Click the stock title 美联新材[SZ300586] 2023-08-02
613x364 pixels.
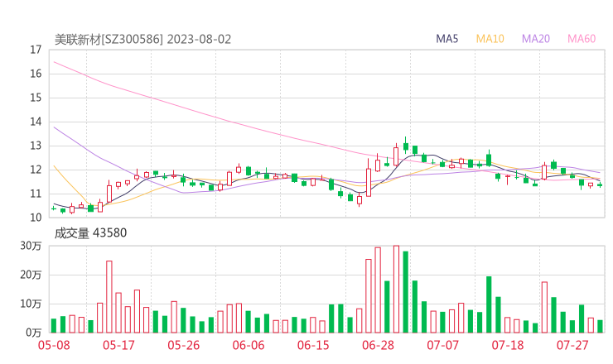point(142,40)
